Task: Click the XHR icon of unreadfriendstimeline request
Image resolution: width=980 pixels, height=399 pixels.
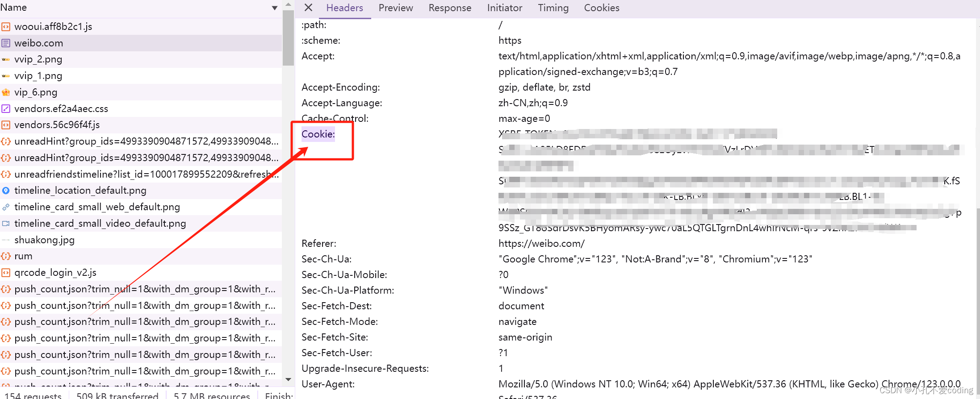Action: click(6, 174)
